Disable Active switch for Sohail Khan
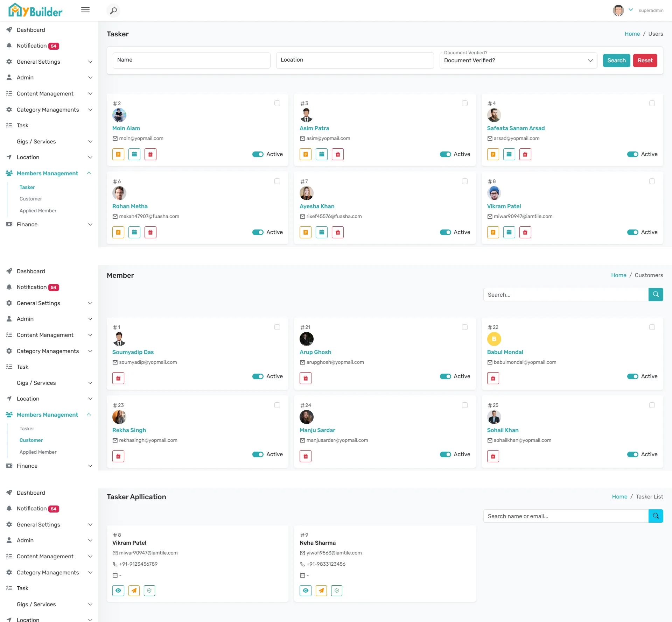 coord(632,454)
